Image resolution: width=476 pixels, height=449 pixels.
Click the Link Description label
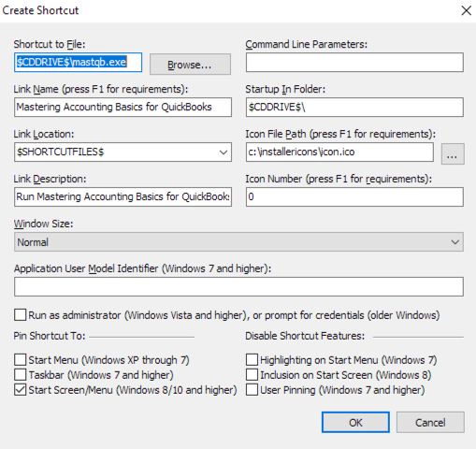[x=50, y=179]
